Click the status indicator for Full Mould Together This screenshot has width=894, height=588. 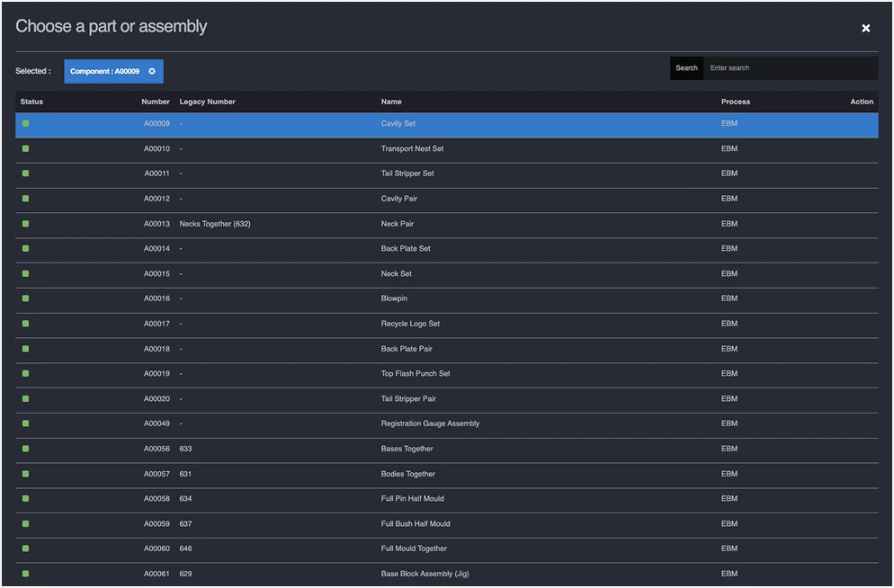click(26, 548)
